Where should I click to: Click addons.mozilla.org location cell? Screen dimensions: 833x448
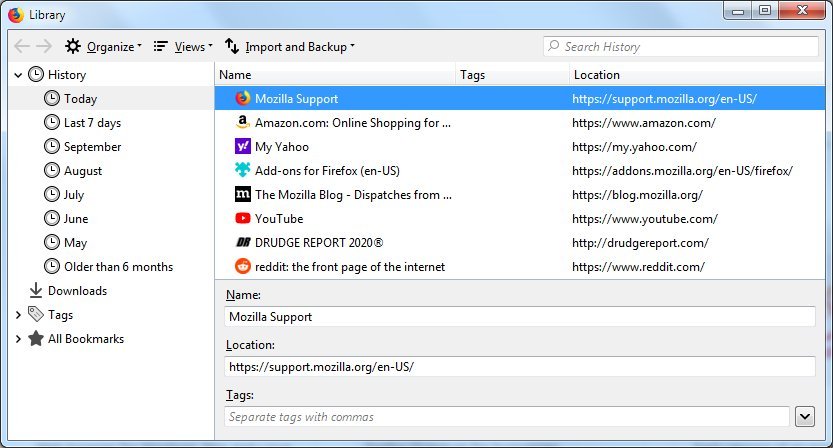682,171
